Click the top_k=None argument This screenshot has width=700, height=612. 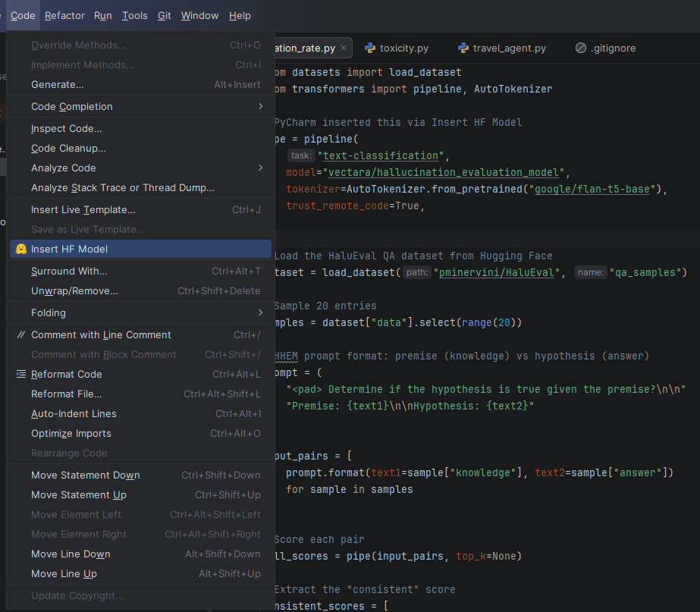pos(485,556)
